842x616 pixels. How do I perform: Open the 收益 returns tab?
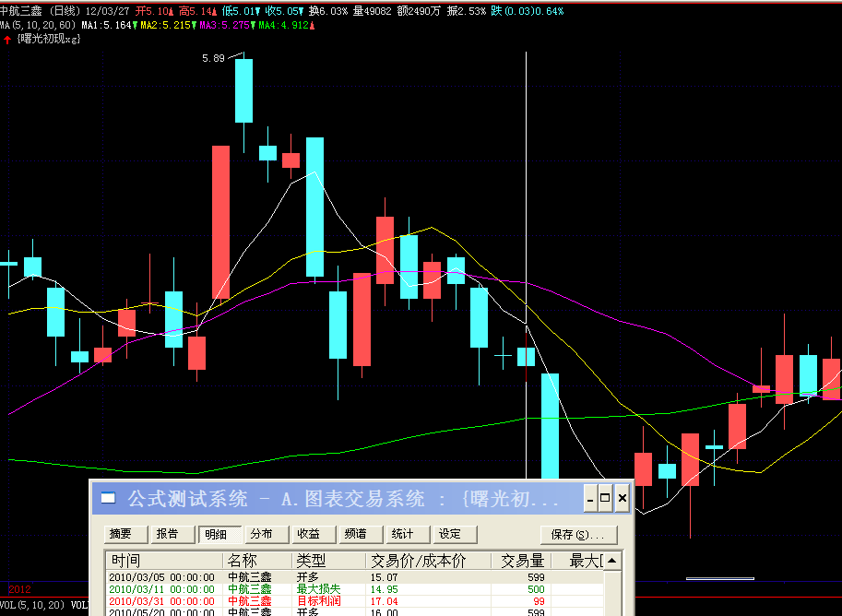(309, 534)
